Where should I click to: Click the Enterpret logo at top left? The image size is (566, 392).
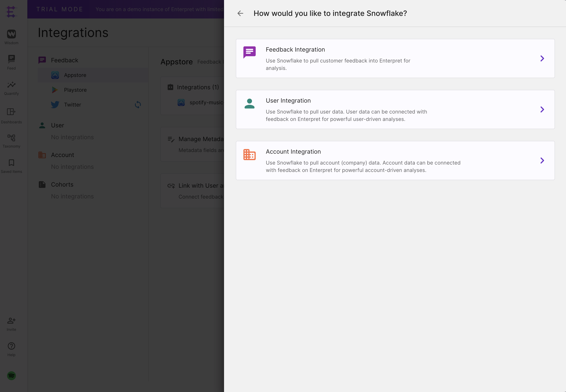[x=11, y=11]
